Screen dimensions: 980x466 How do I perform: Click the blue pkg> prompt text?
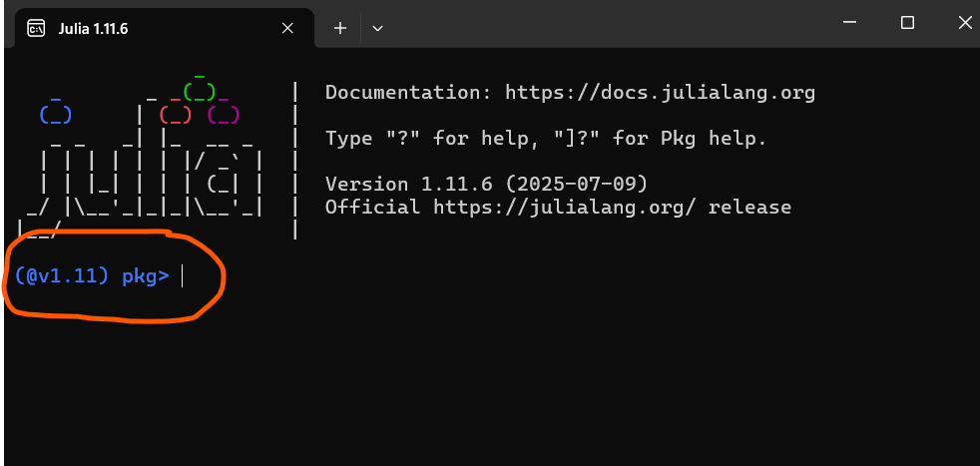(x=146, y=276)
